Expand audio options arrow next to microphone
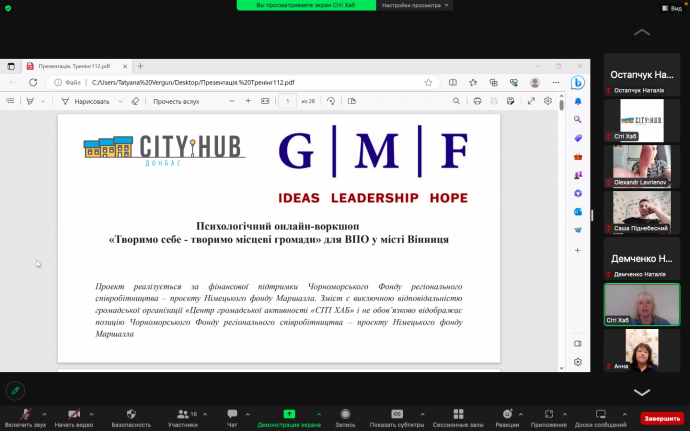 [44, 414]
